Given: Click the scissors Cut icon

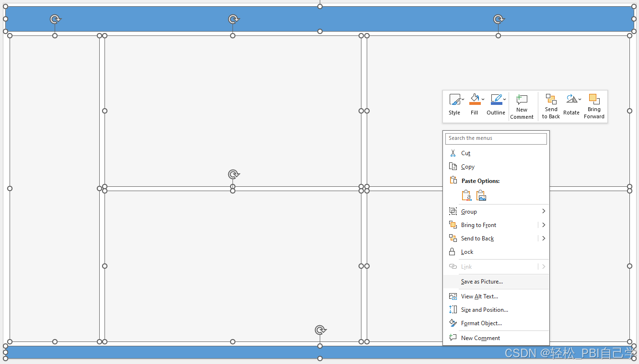Looking at the screenshot, I should point(453,153).
